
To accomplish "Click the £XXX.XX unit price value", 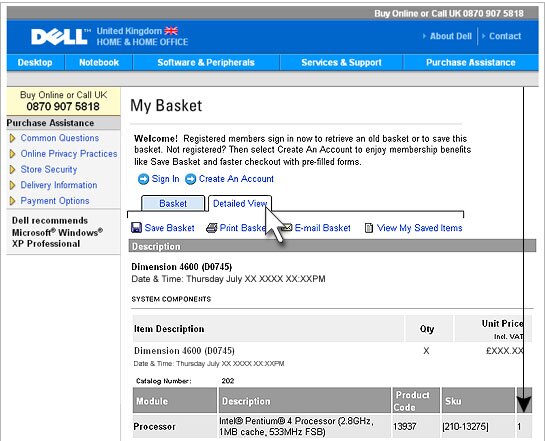I will pos(505,351).
